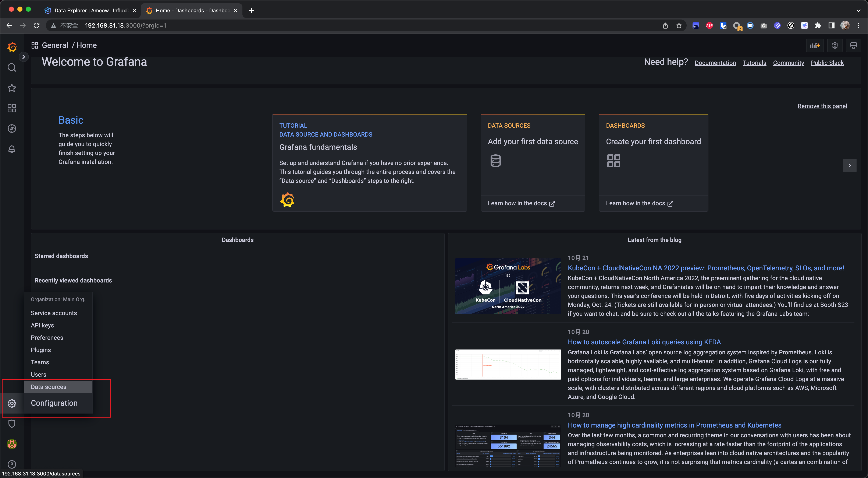Image resolution: width=868 pixels, height=478 pixels.
Task: Open the Server admin shield icon
Action: (12, 424)
